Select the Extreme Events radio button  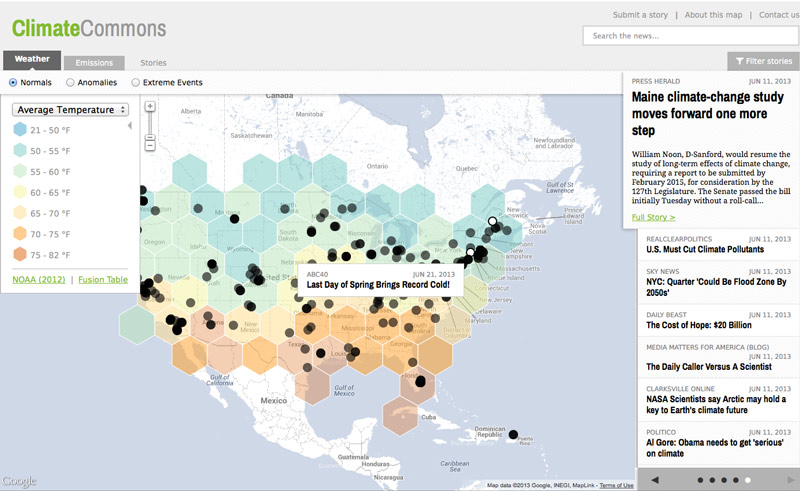coord(135,82)
